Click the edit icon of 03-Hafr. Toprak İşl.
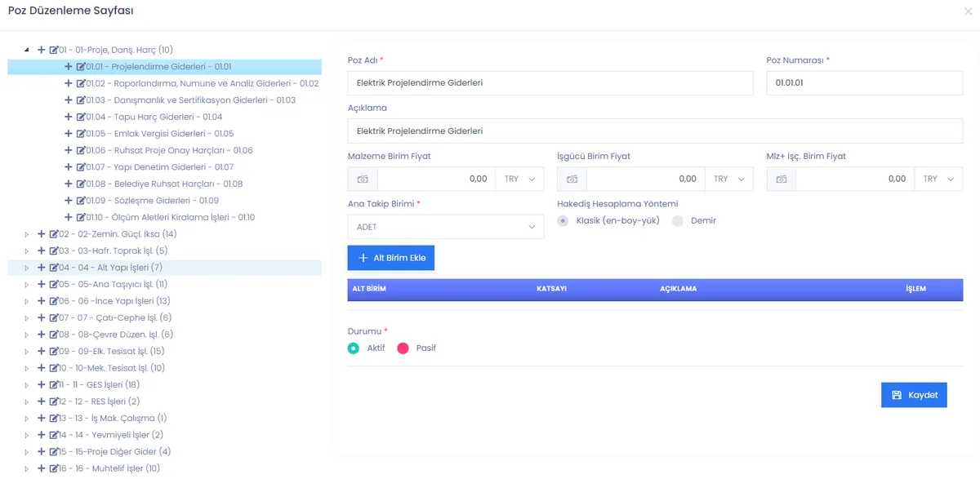Viewport: 980px width, 479px height. click(53, 251)
